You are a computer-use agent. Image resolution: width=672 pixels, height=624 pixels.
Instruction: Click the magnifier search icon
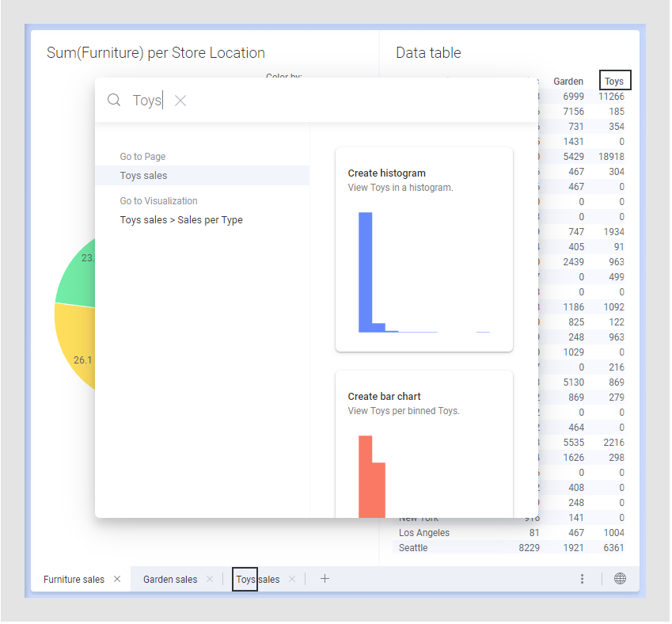(x=114, y=100)
